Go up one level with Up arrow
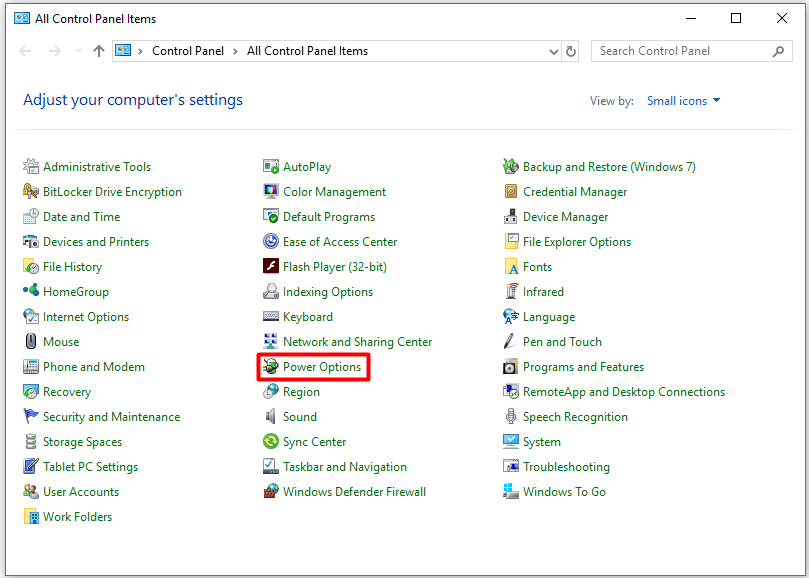 click(x=99, y=51)
